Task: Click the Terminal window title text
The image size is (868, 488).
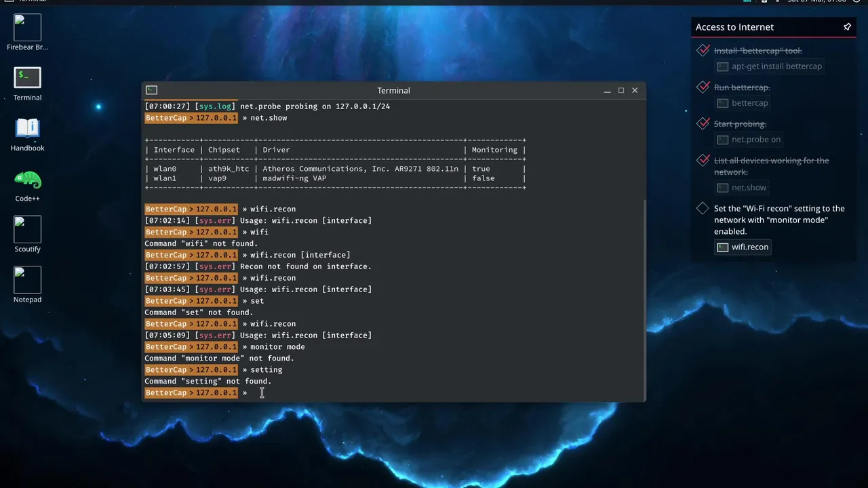Action: click(x=393, y=90)
